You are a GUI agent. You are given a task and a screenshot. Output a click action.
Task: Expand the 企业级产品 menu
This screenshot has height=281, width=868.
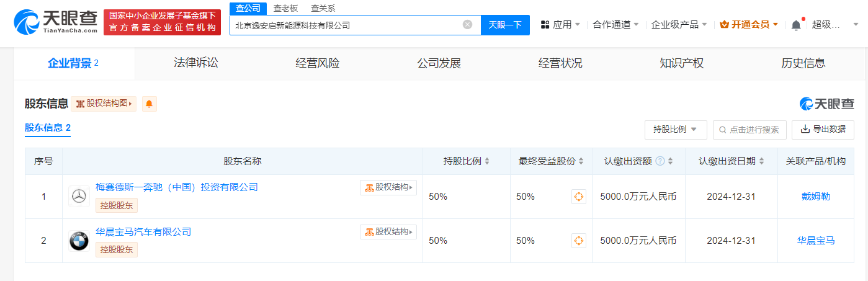point(679,25)
